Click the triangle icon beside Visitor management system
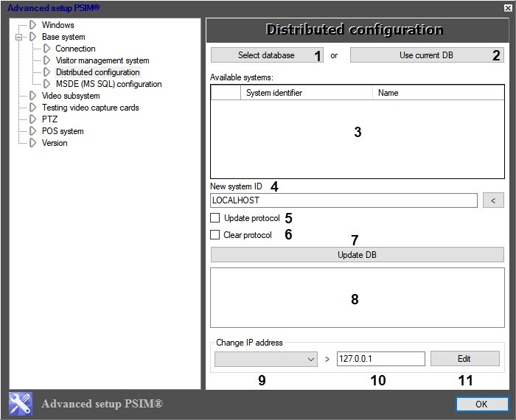This screenshot has height=420, width=516. coord(46,60)
